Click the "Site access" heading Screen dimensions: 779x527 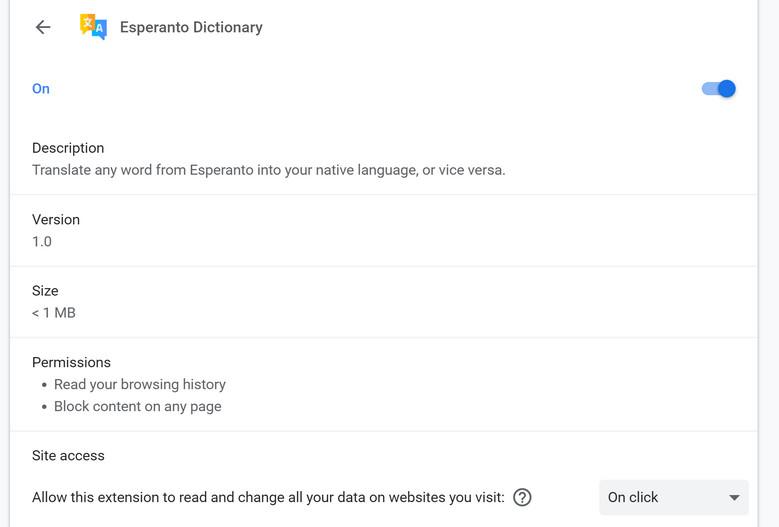pos(68,455)
